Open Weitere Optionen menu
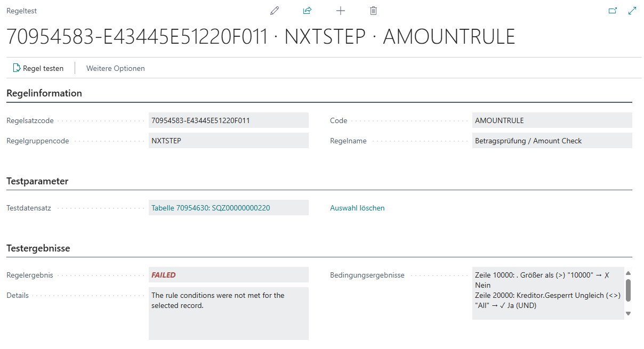This screenshot has height=349, width=644. pyautogui.click(x=115, y=68)
